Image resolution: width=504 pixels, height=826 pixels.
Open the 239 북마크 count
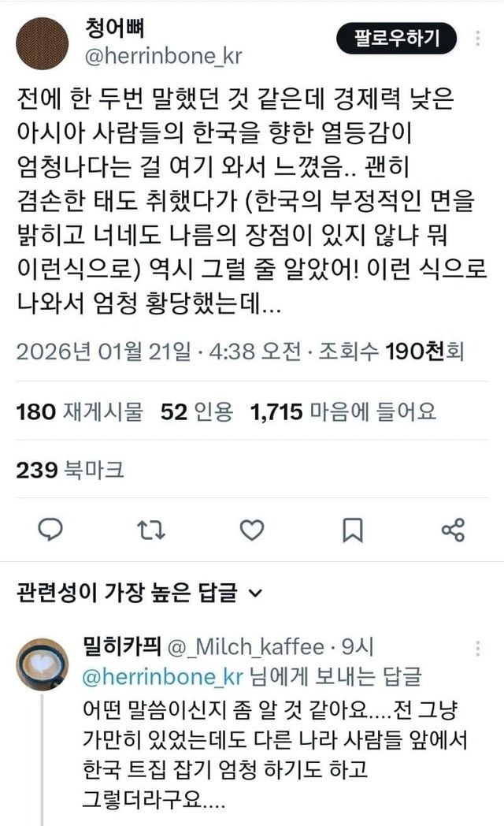70,470
